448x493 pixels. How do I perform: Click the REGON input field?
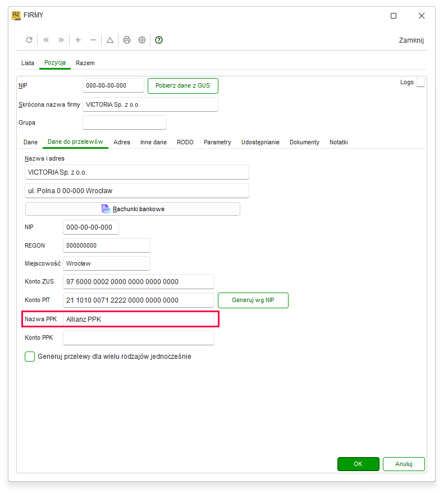[107, 245]
